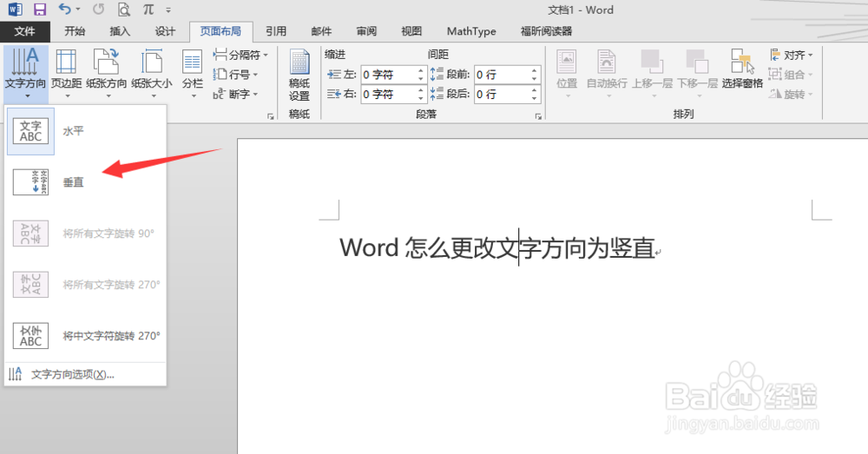
Task: Open the 选择窗格 selection pane
Action: pos(742,69)
